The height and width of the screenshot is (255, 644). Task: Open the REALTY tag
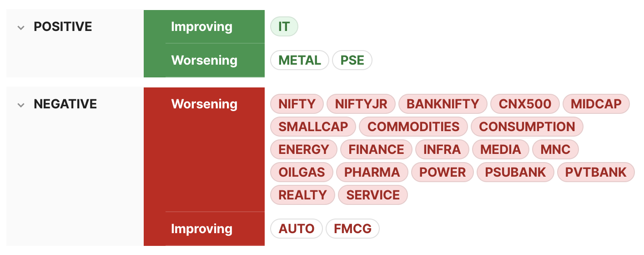tap(302, 195)
